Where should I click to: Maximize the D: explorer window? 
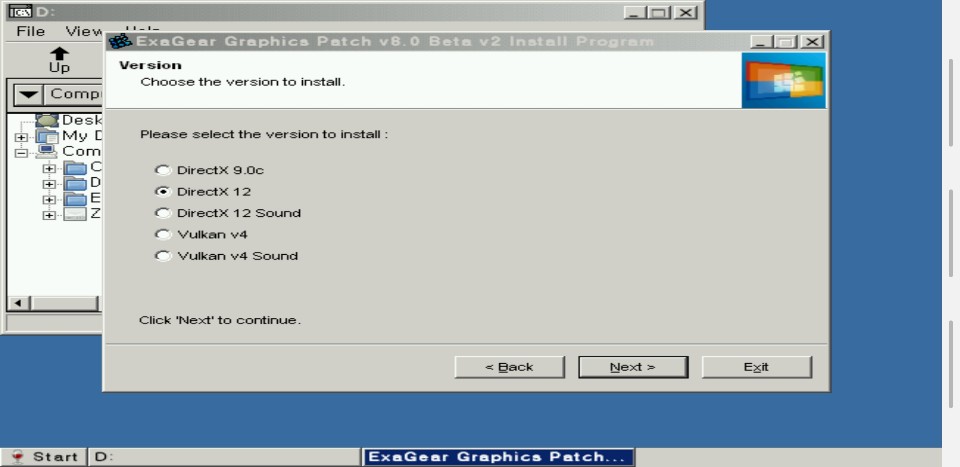(x=659, y=12)
